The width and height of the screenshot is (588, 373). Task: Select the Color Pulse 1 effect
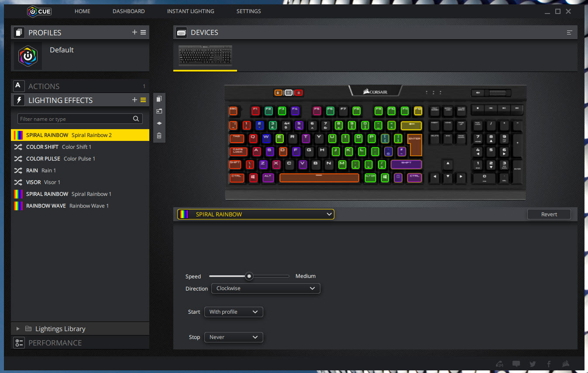[x=80, y=159]
